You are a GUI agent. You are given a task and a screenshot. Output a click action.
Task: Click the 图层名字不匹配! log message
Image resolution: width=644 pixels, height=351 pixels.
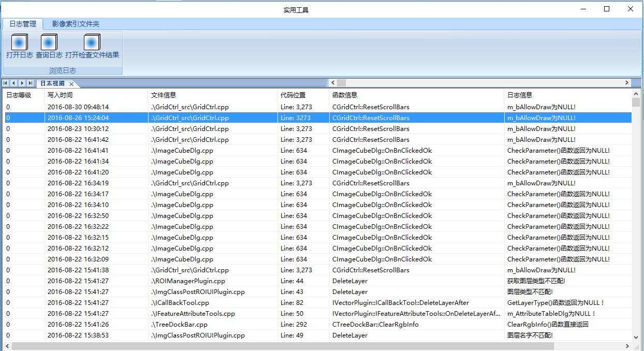point(530,335)
